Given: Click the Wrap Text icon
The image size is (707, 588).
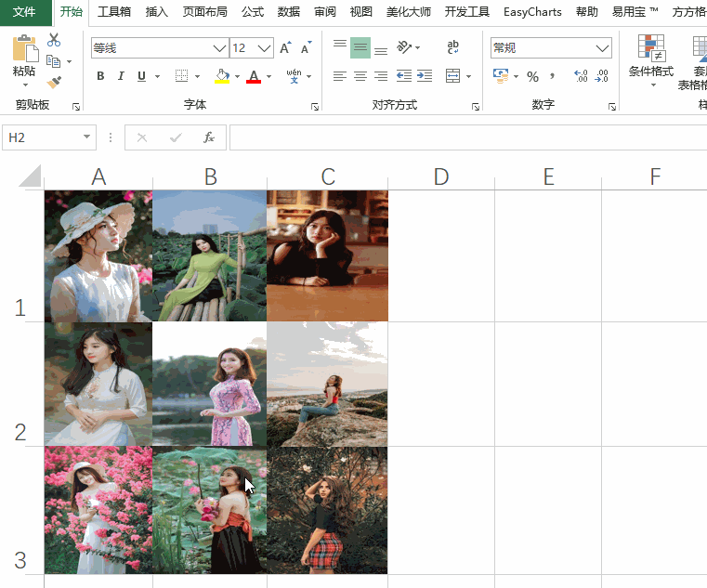Looking at the screenshot, I should tap(452, 47).
